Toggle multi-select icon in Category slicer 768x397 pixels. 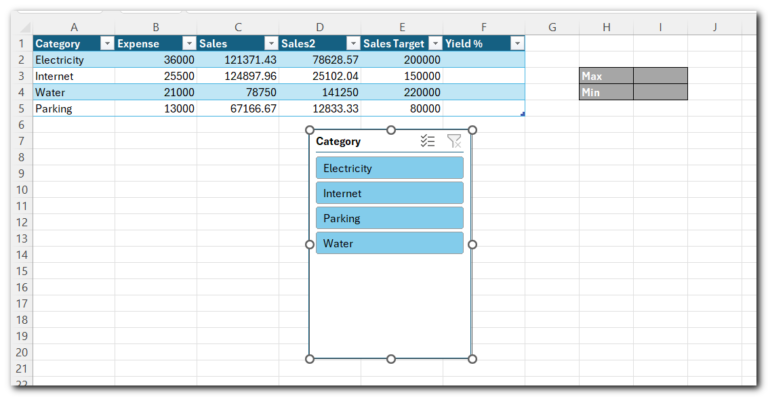(428, 141)
